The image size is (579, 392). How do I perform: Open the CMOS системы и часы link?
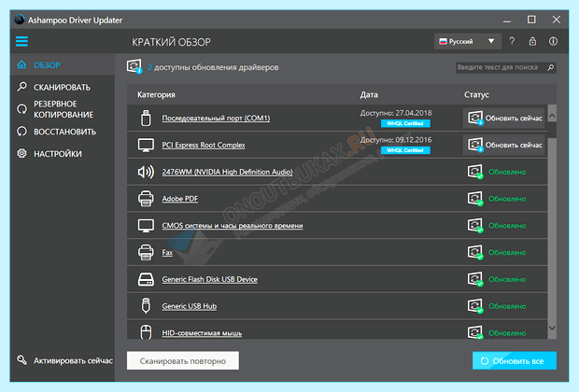(233, 226)
